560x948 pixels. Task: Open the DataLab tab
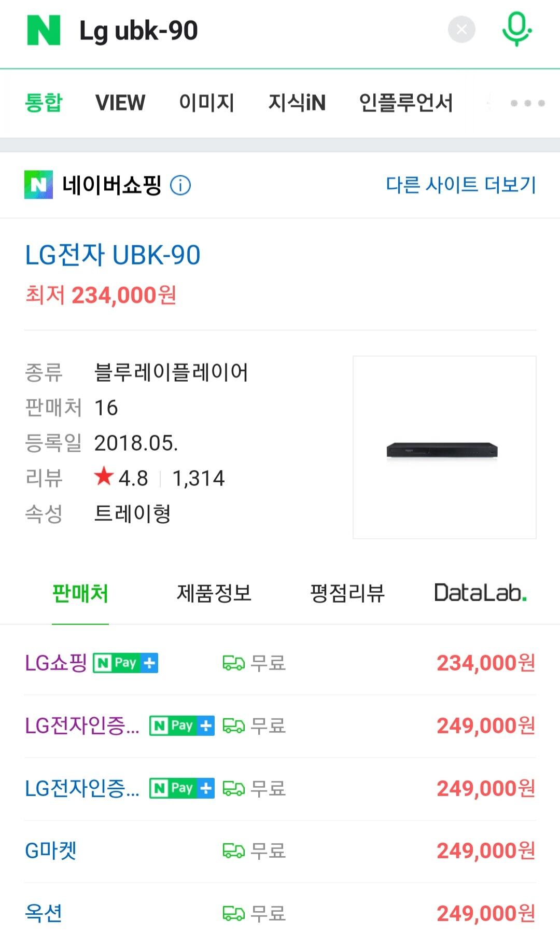pos(480,593)
